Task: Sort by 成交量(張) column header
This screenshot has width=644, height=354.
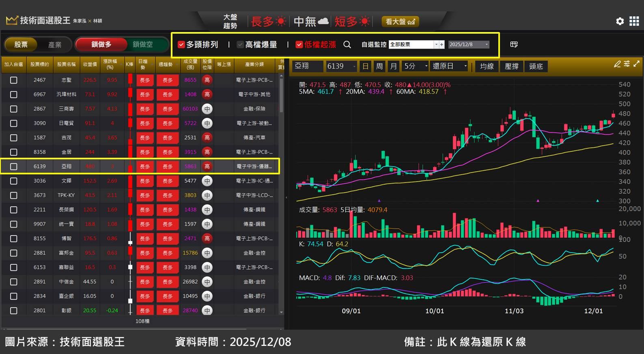Action: (190, 64)
